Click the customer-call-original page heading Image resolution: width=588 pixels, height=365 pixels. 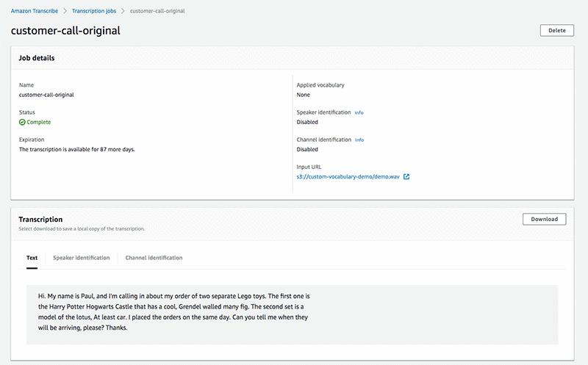[x=65, y=31]
